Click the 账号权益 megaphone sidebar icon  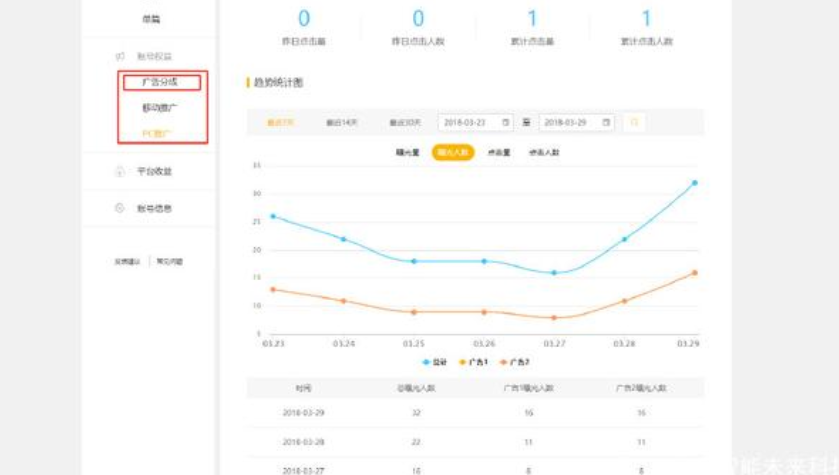(x=120, y=56)
